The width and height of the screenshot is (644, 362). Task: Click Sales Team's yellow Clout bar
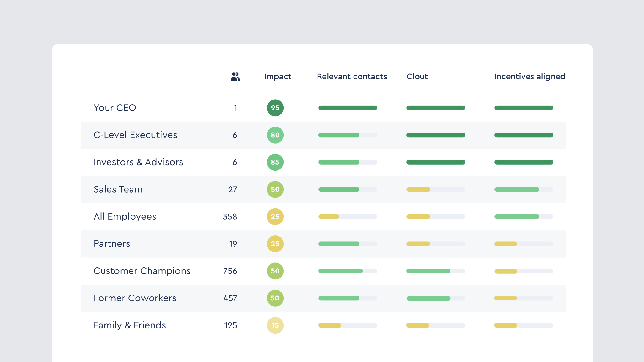coord(418,189)
